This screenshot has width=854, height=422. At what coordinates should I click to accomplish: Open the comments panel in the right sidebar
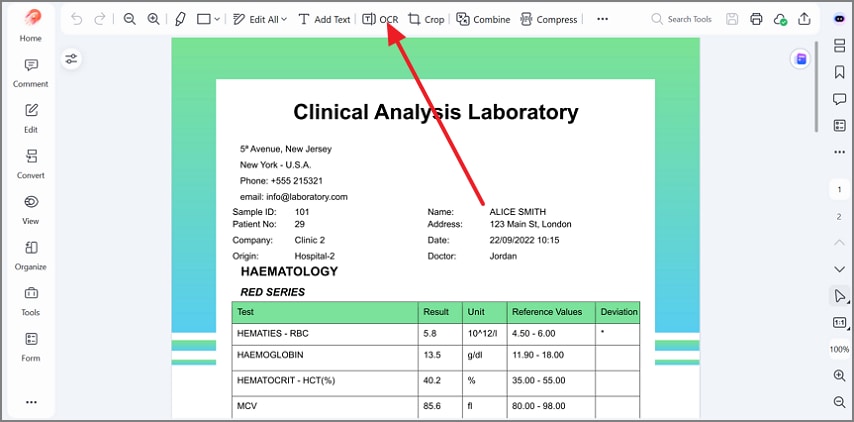click(x=839, y=99)
